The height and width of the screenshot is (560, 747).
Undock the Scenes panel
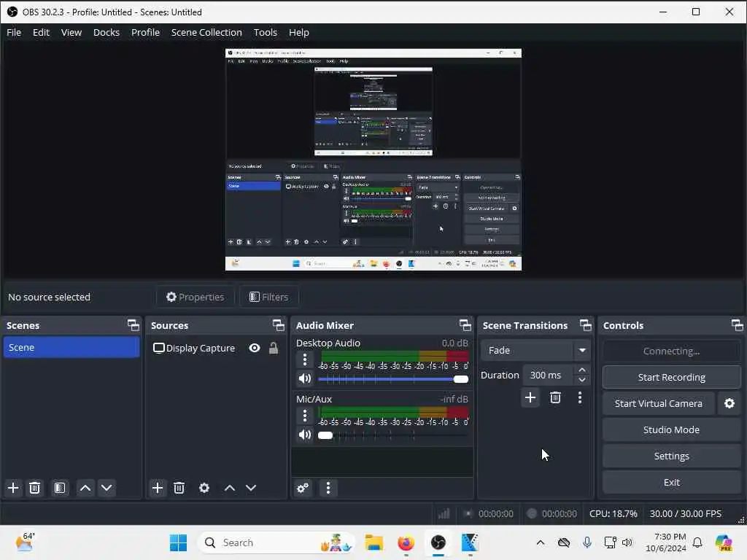pos(133,325)
